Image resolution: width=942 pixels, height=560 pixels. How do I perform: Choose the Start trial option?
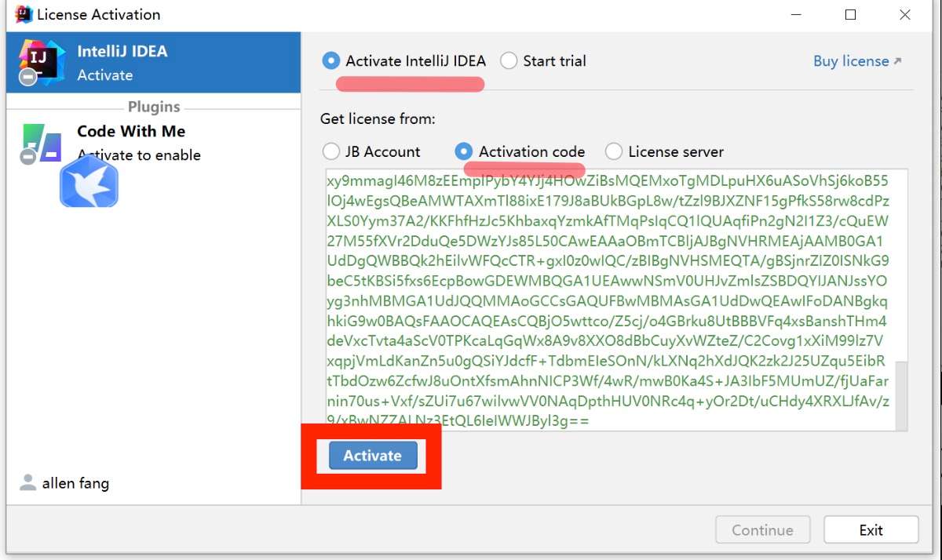pos(509,61)
